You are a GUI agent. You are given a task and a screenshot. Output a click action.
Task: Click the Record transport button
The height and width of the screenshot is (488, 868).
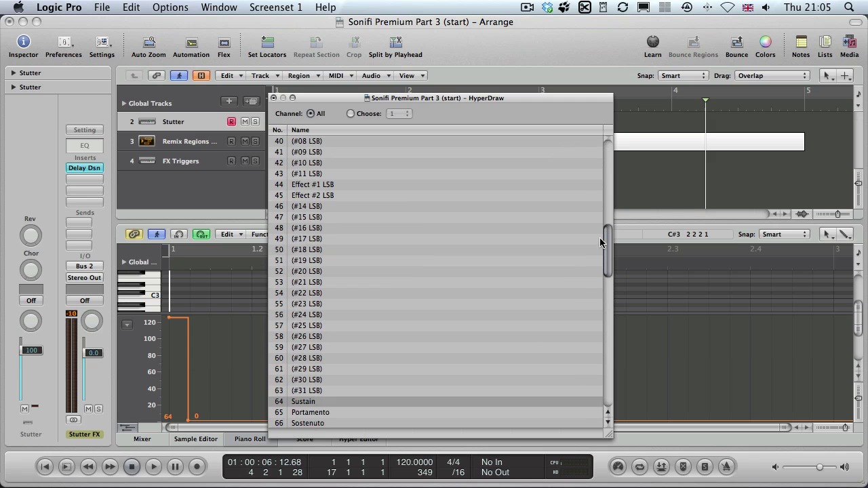pyautogui.click(x=197, y=466)
